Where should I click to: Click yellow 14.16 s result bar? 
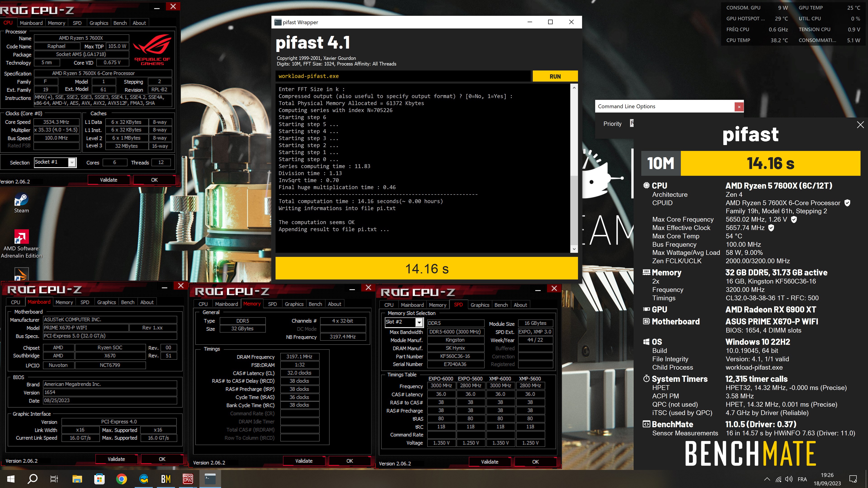[x=427, y=268]
